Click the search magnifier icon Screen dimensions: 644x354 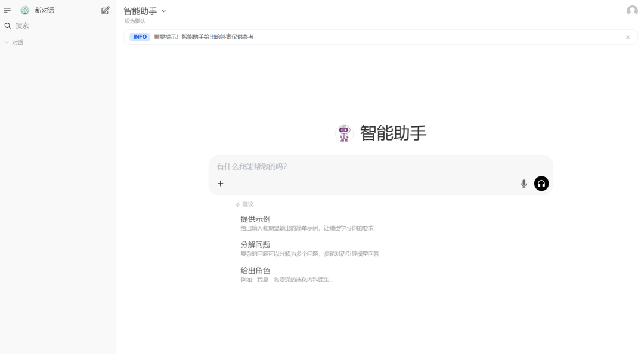(x=7, y=26)
